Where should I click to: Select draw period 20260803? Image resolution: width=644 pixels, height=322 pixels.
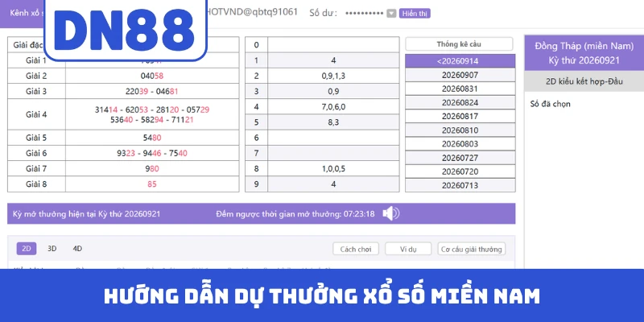coord(460,144)
